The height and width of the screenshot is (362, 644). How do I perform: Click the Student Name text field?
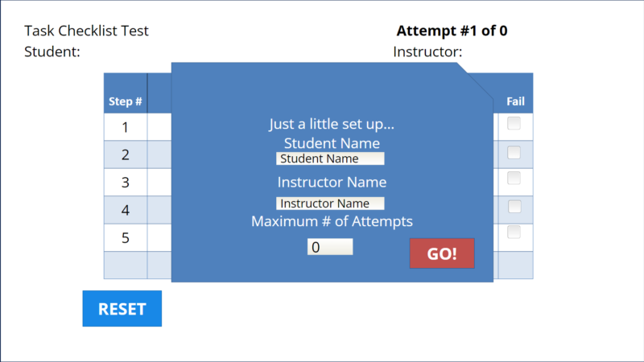330,158
